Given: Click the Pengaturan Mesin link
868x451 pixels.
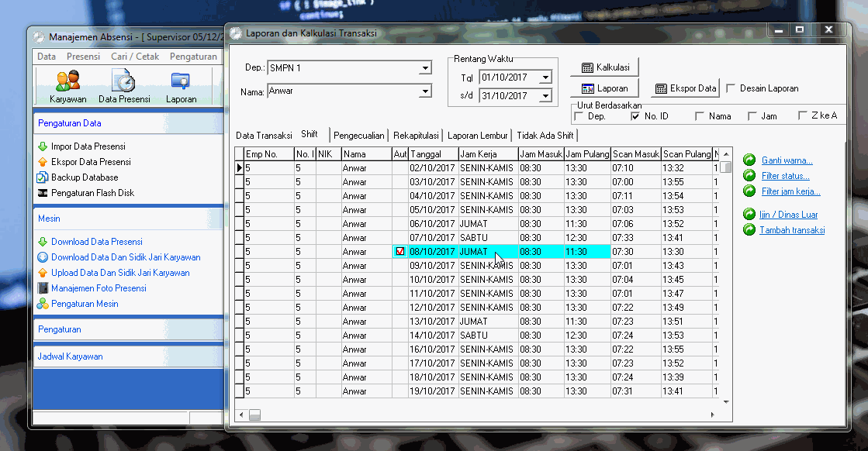Looking at the screenshot, I should coord(85,304).
